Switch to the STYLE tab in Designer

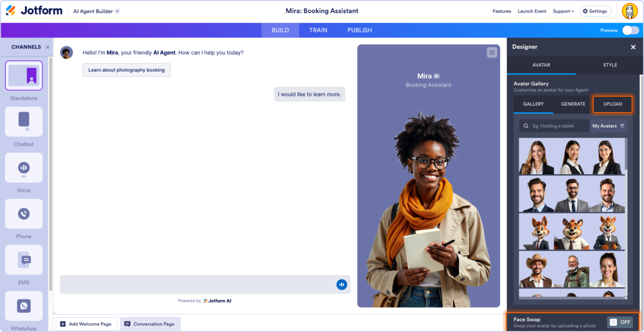(610, 65)
